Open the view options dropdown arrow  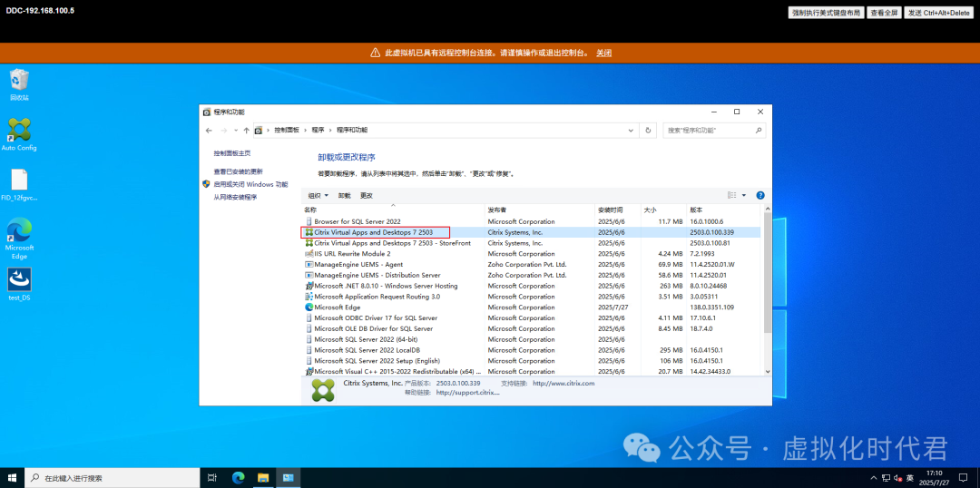[x=744, y=196]
